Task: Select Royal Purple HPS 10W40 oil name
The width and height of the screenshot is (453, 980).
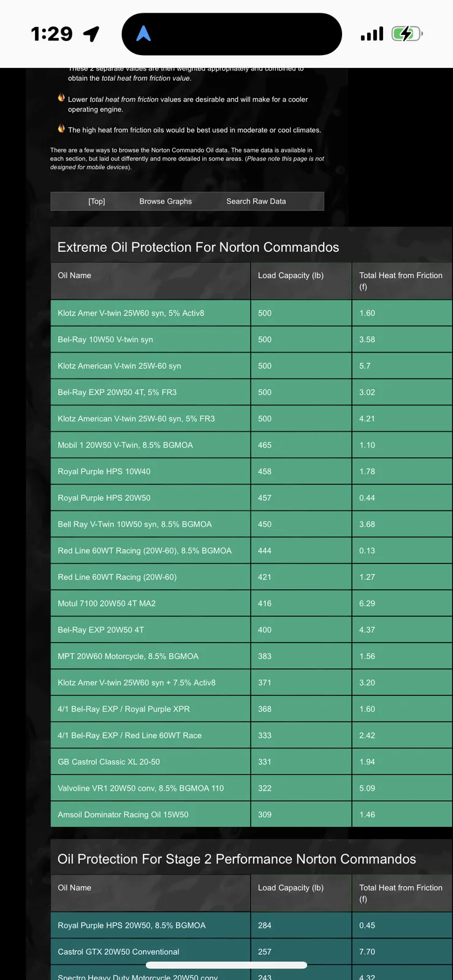Action: (x=104, y=472)
